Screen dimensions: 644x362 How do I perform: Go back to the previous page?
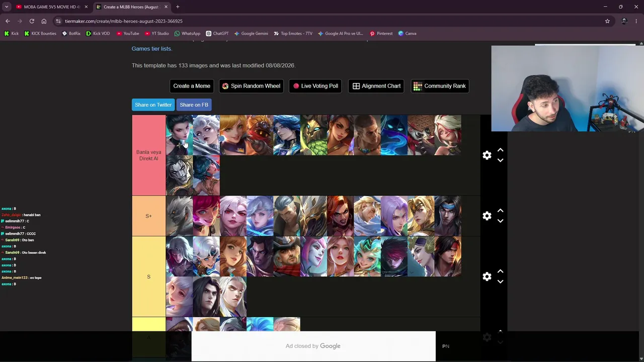8,21
